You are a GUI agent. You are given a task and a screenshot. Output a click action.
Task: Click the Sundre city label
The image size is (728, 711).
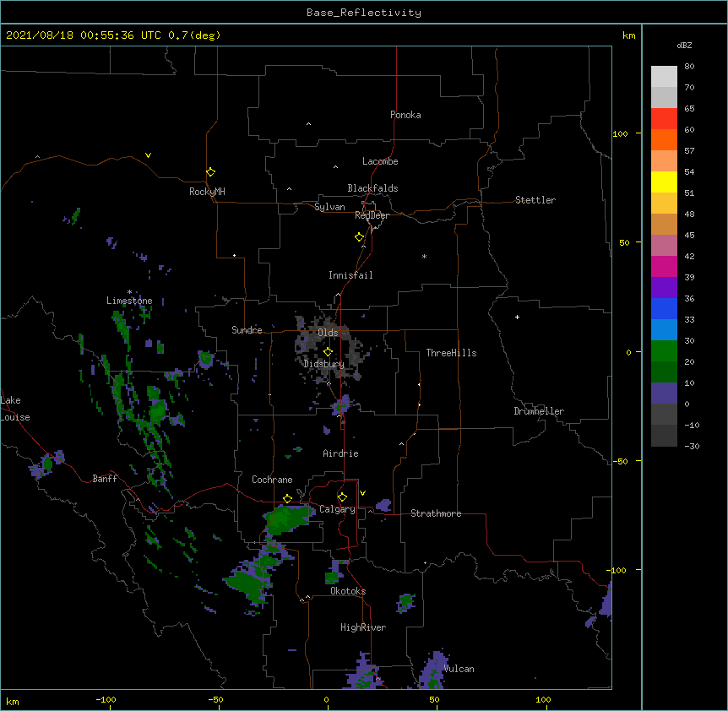247,330
